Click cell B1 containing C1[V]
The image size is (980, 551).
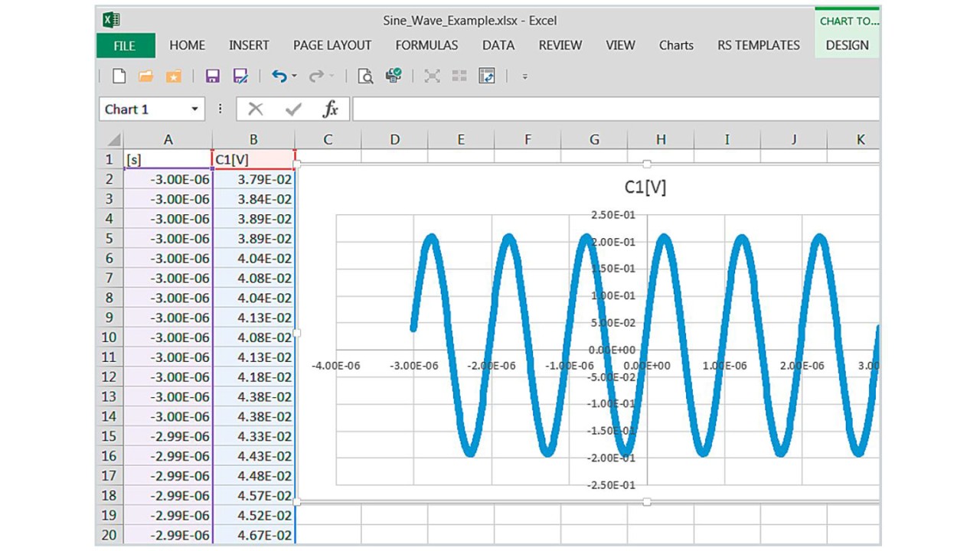tap(253, 159)
